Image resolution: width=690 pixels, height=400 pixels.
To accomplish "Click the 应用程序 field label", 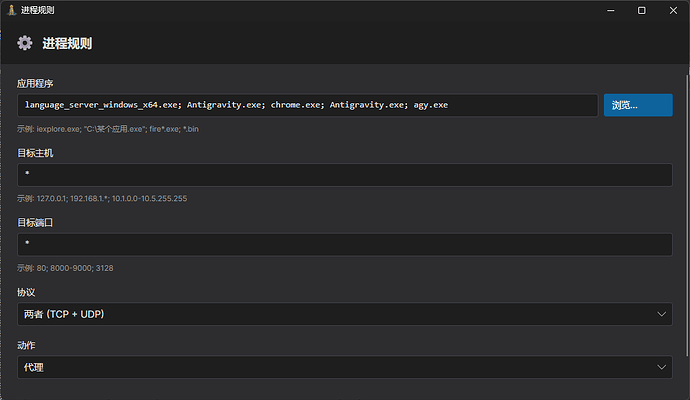I will pos(35,84).
